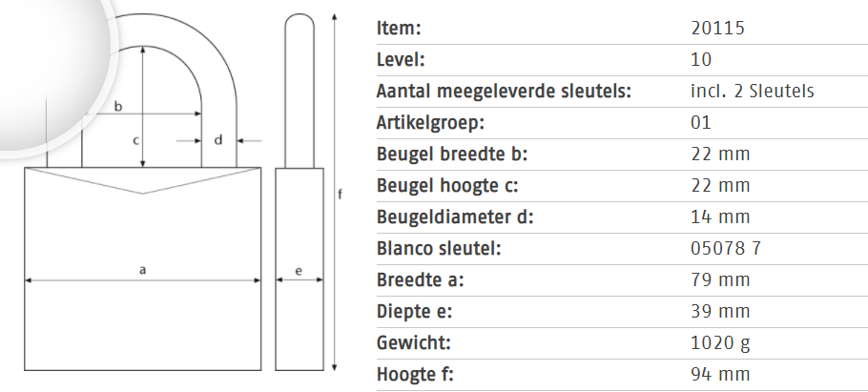This screenshot has height=392, width=868.
Task: Click dimension label "f" at the right
Action: [341, 194]
